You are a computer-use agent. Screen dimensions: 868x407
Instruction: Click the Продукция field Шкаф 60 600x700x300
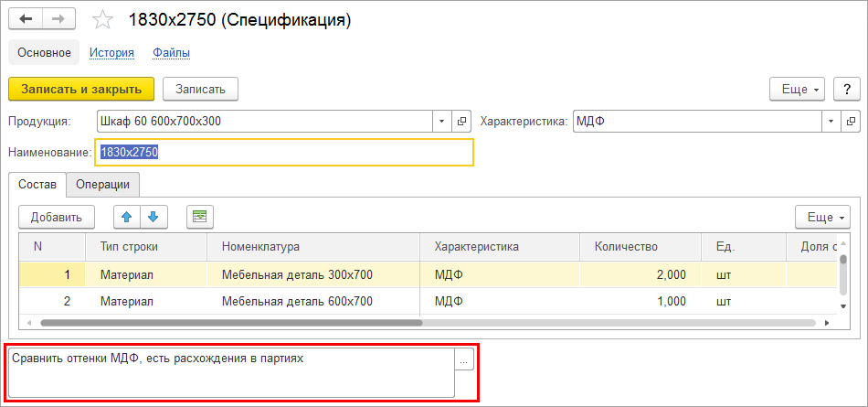click(264, 122)
